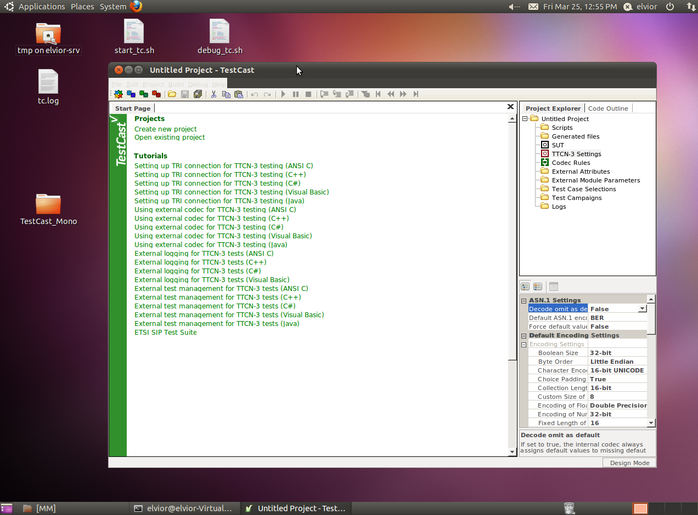Collapse the Default Encoding Settings section
Image resolution: width=698 pixels, height=515 pixels.
(x=524, y=335)
